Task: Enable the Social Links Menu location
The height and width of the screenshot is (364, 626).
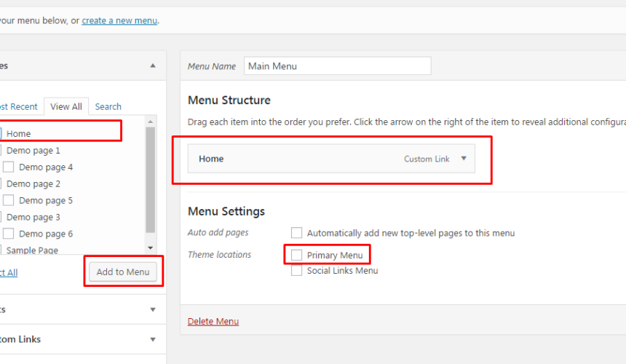Action: click(296, 270)
